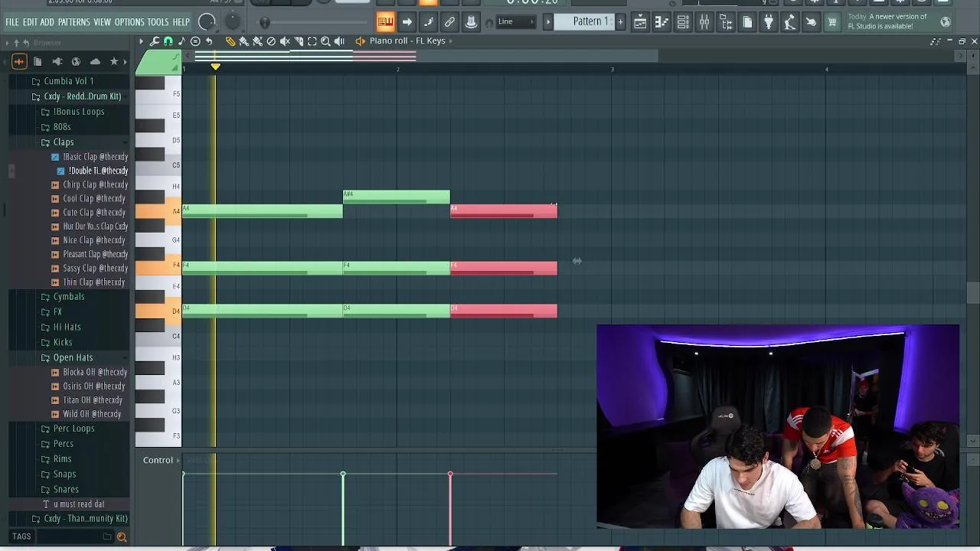Toggle the step-forward arrow button
This screenshot has width=980, height=551.
point(408,21)
